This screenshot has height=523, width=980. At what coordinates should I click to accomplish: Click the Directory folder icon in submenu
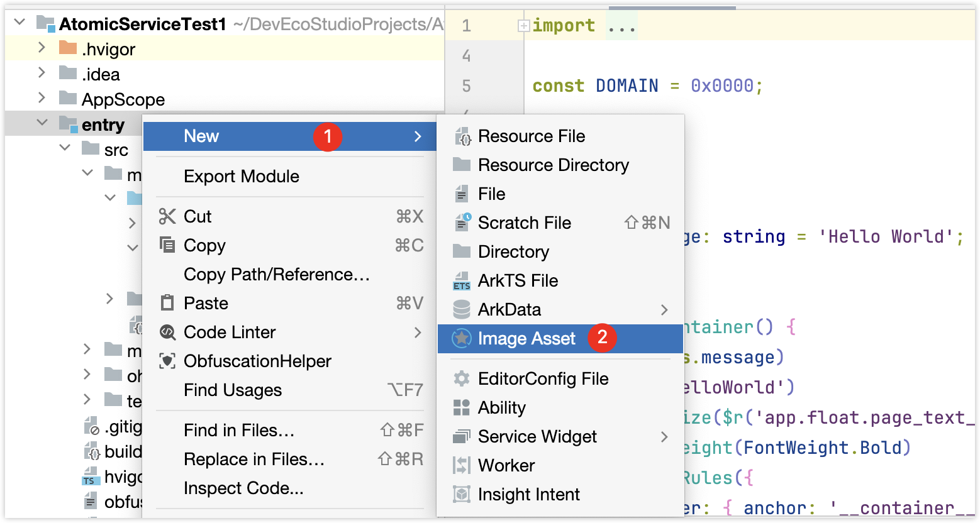click(462, 251)
